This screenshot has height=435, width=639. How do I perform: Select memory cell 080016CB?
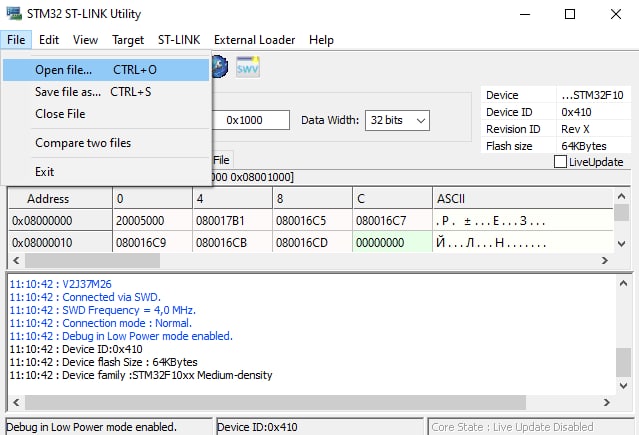[x=232, y=243]
